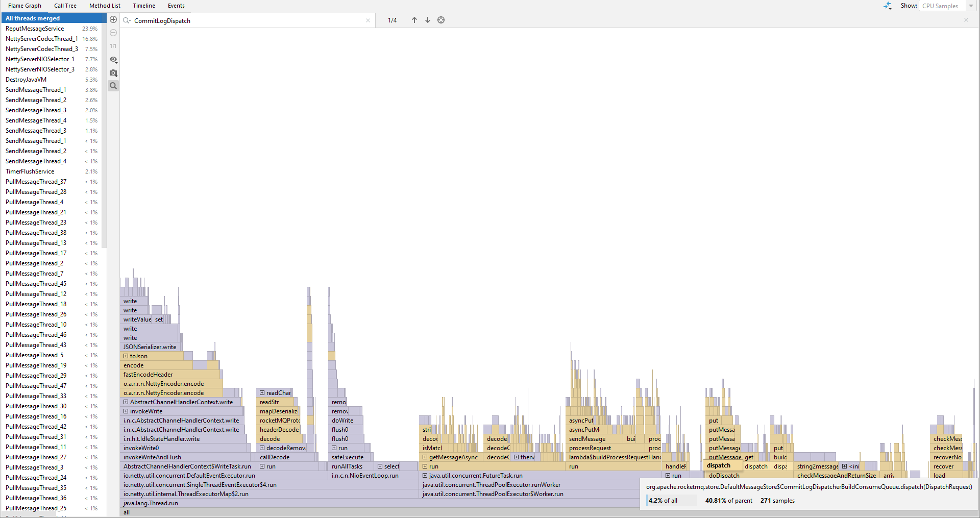The width and height of the screenshot is (980, 518).
Task: Focus current match using crosshair icon
Action: [x=440, y=20]
